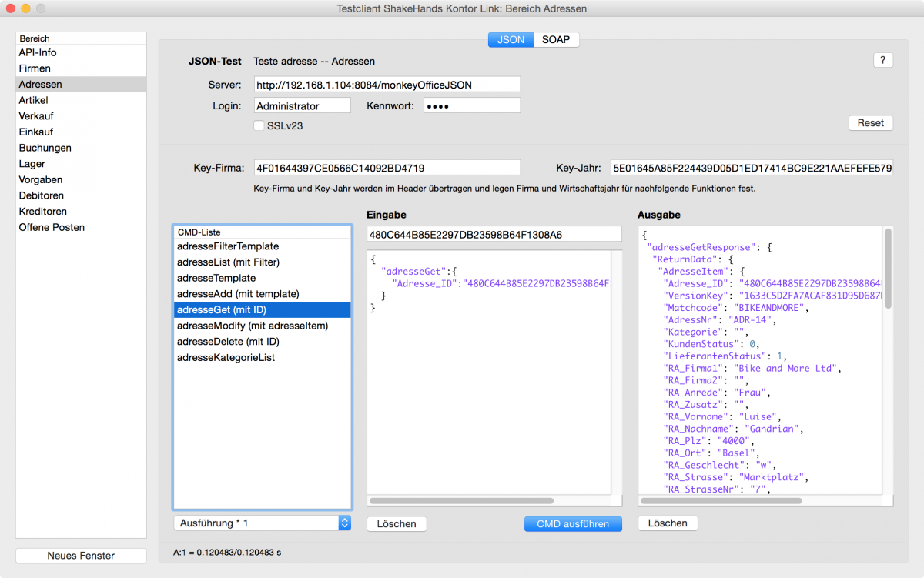Viewport: 924px width, 578px height.
Task: Switch to the SOAP tab
Action: pyautogui.click(x=556, y=39)
